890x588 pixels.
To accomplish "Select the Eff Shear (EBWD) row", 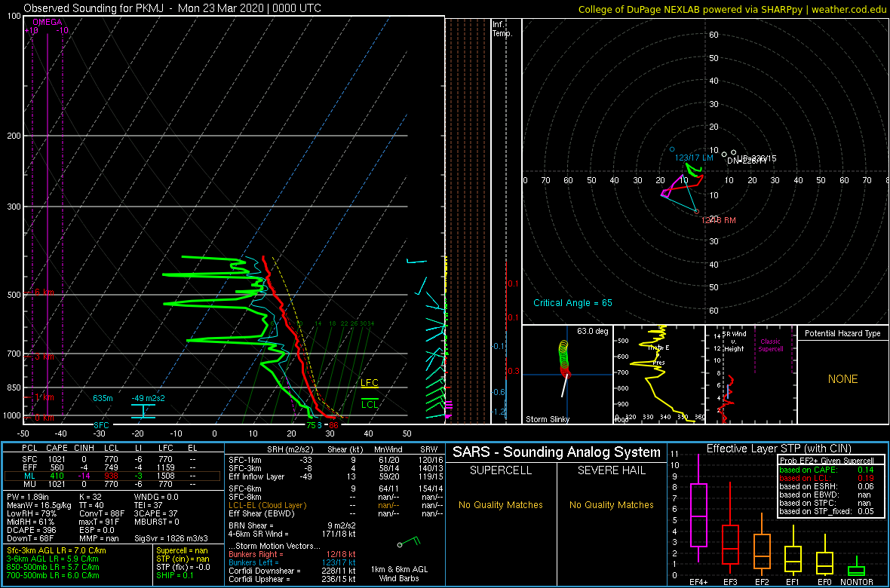I will [x=335, y=513].
